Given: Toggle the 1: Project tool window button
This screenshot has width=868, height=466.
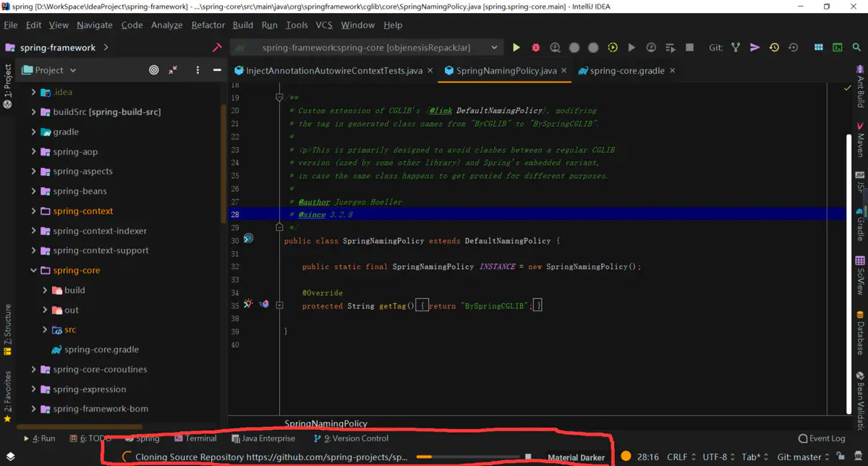Looking at the screenshot, I should (x=8, y=86).
